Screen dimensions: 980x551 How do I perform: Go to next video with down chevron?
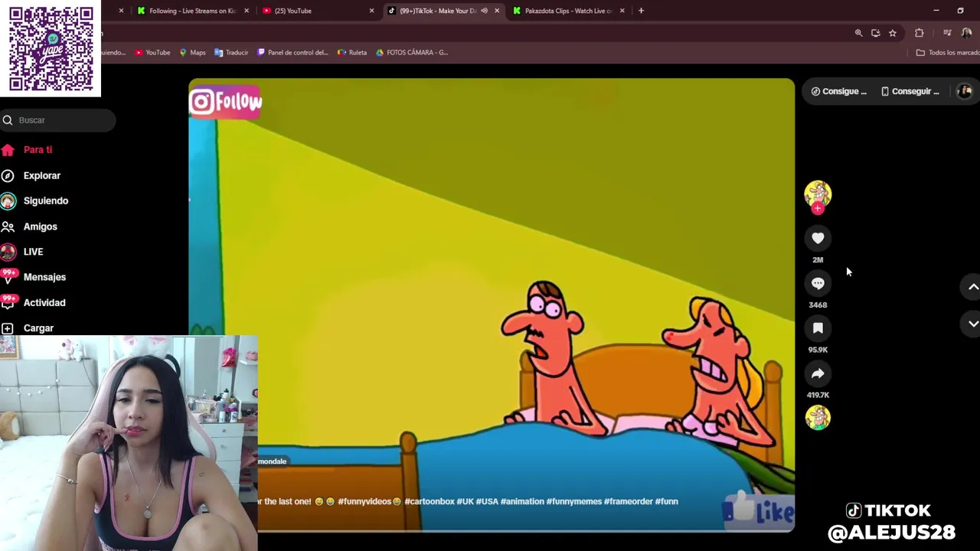pos(973,324)
